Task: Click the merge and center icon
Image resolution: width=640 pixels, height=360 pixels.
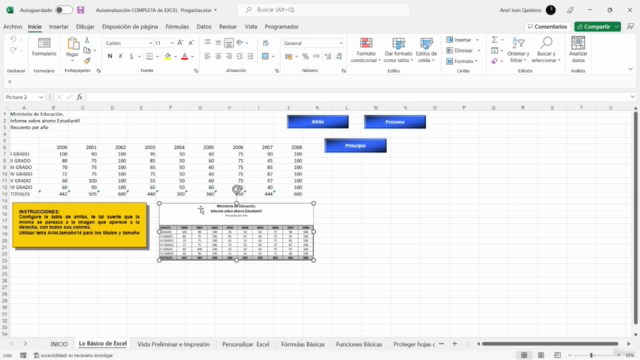Action: (x=266, y=56)
